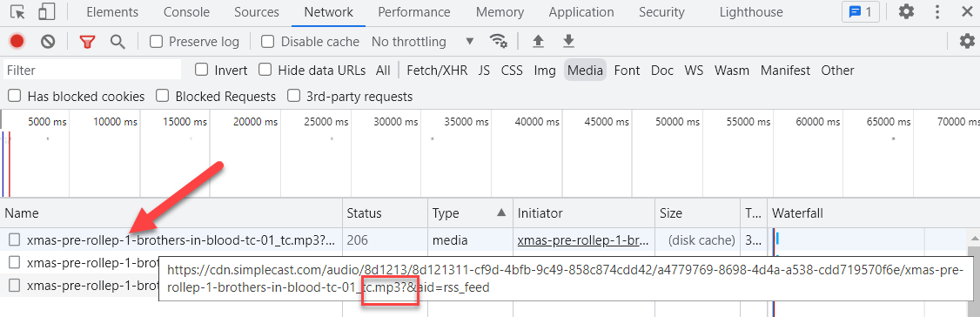Click the red record network log button
The image size is (980, 317).
(17, 41)
